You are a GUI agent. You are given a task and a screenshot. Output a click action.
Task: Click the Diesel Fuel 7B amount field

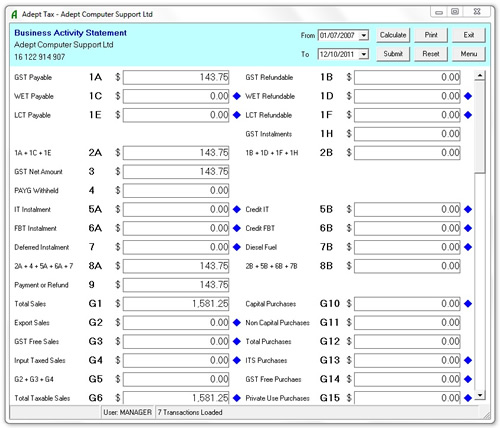pyautogui.click(x=407, y=247)
